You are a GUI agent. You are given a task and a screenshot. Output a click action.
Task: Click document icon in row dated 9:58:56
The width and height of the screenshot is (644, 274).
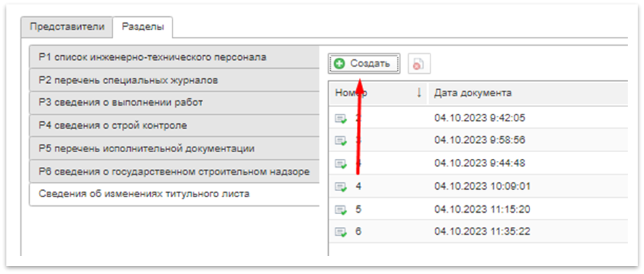[x=341, y=141]
